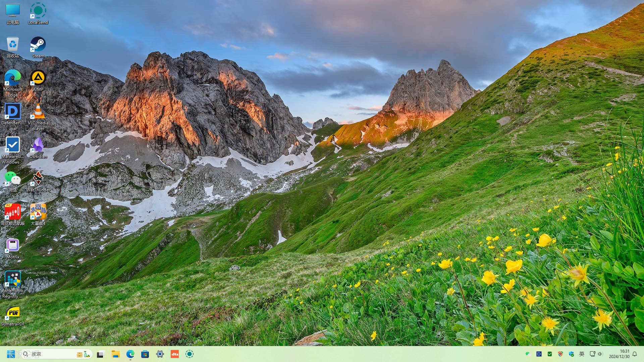The height and width of the screenshot is (362, 644).
Task: Click the 搜索 taskbar search box
Action: [56, 354]
